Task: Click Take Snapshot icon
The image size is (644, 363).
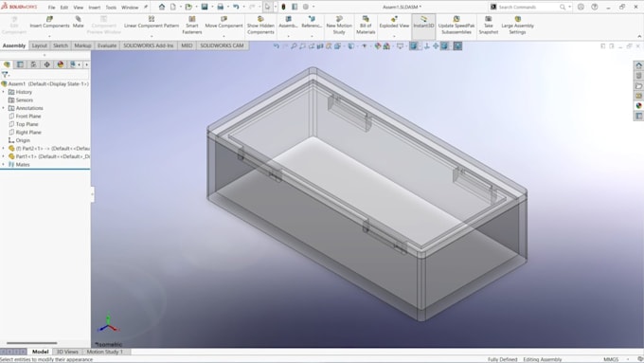Action: [489, 19]
